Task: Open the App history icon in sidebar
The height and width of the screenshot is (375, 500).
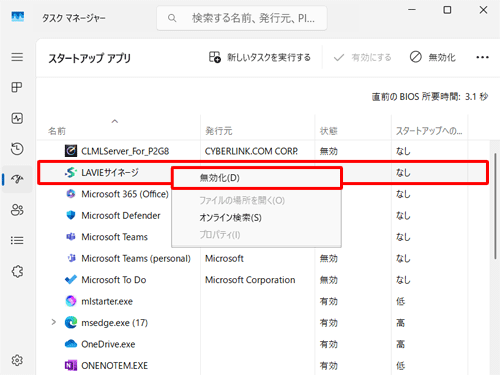Action: click(x=17, y=149)
